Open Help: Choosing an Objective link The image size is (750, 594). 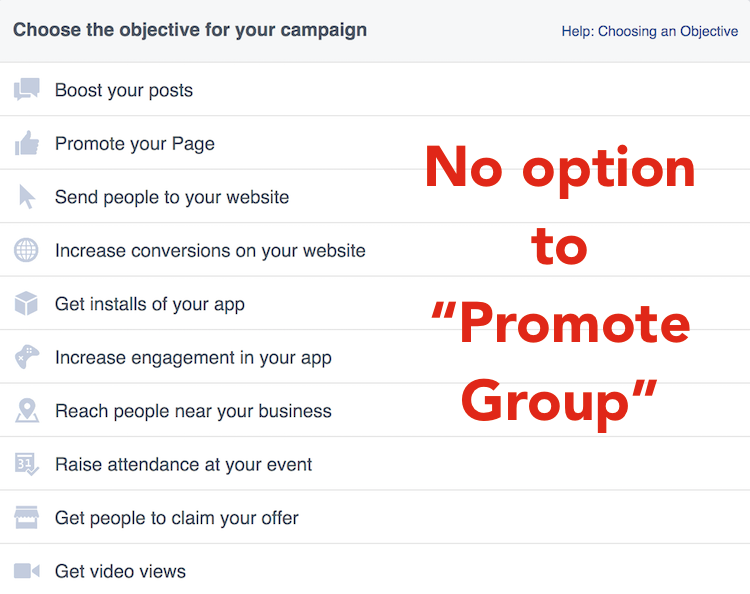649,31
